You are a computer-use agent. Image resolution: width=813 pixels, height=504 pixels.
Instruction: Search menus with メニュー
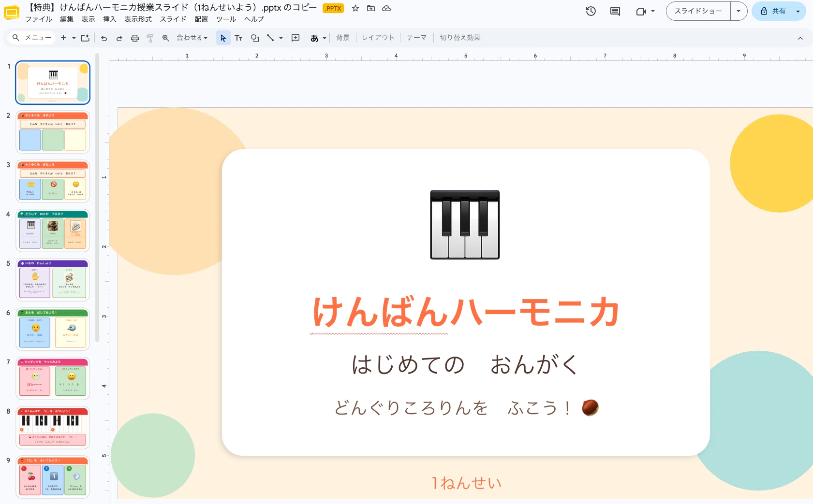[32, 38]
